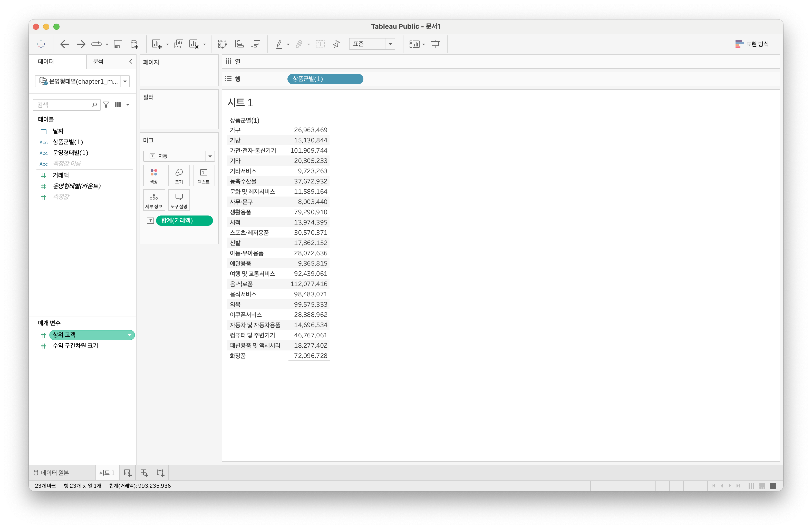812x529 pixels.
Task: Click the filter fields funnel icon
Action: point(106,105)
